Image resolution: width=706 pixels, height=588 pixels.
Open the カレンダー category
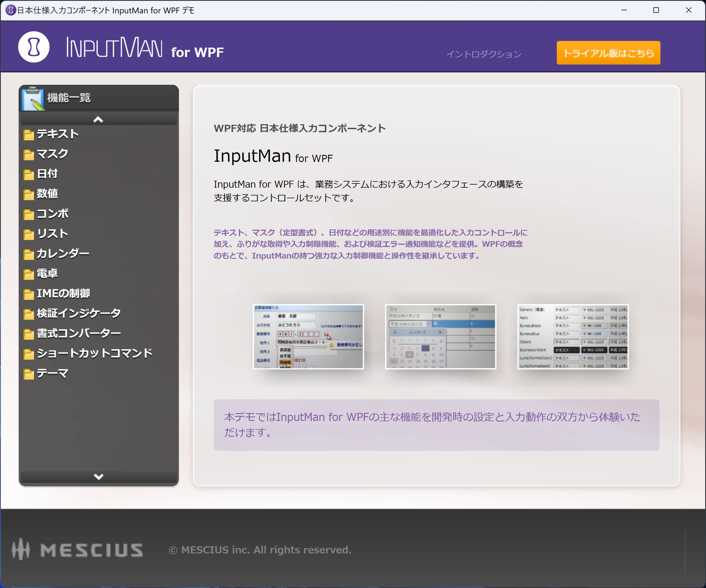[63, 253]
